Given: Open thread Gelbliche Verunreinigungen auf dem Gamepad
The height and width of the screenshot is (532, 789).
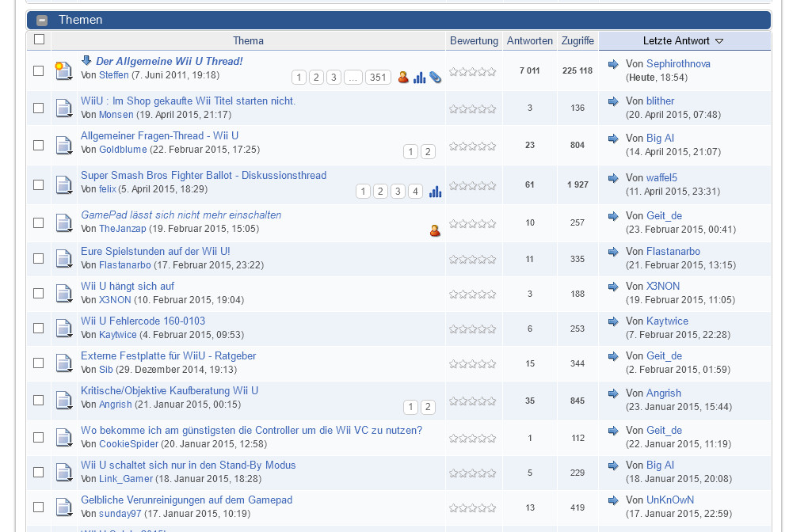Looking at the screenshot, I should (187, 500).
